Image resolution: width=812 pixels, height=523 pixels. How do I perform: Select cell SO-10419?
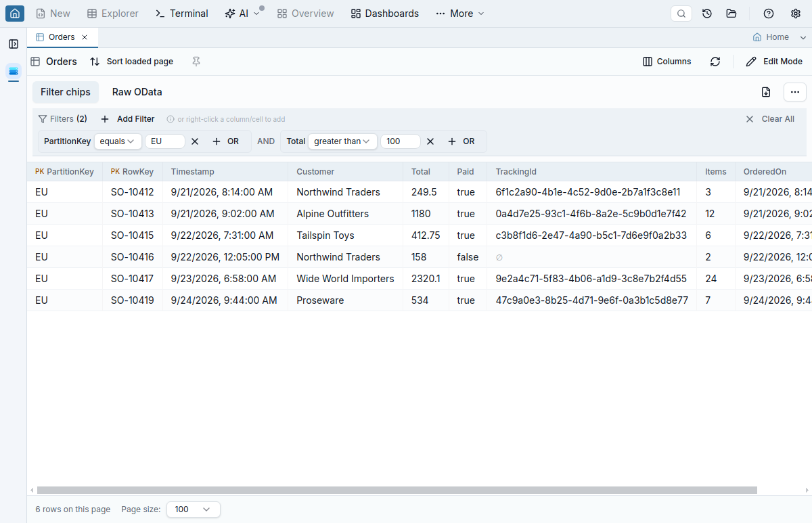[133, 300]
